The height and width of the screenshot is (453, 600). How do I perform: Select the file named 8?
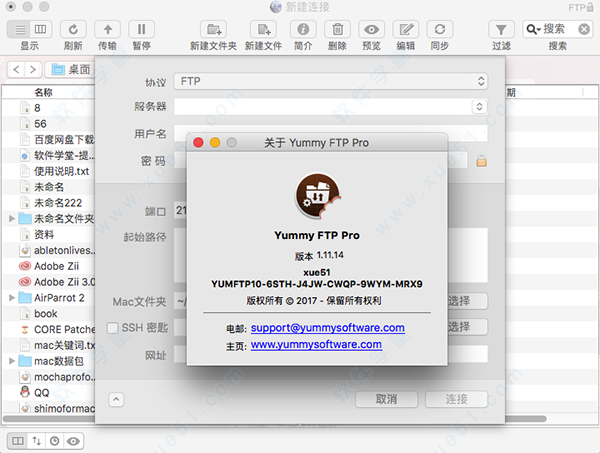tap(37, 108)
